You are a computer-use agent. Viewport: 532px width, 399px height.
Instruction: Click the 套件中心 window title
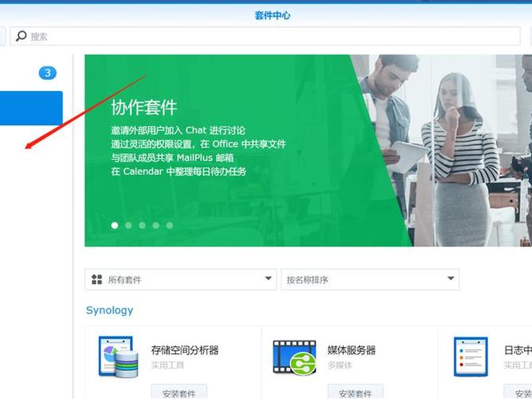coord(273,15)
